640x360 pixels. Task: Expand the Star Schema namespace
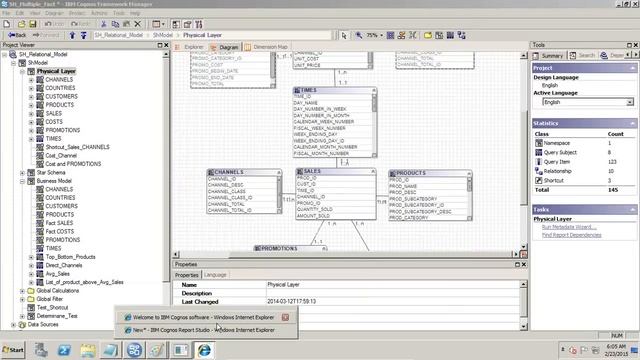[x=22, y=173]
